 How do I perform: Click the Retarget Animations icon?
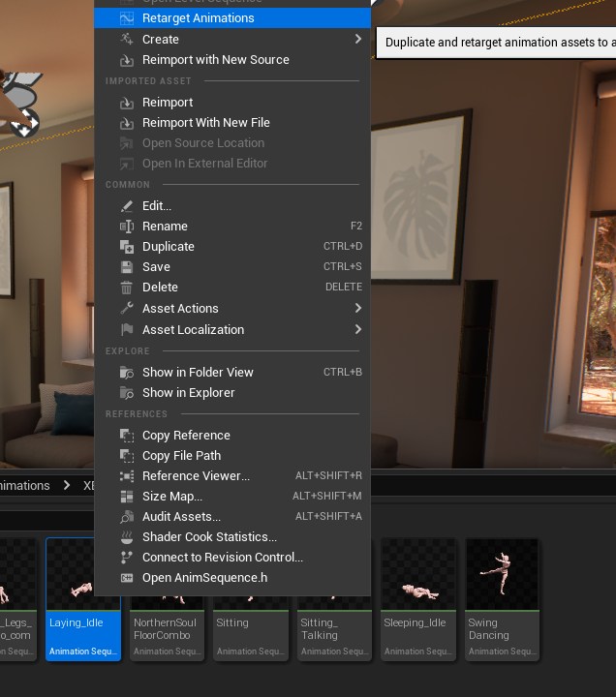point(127,18)
